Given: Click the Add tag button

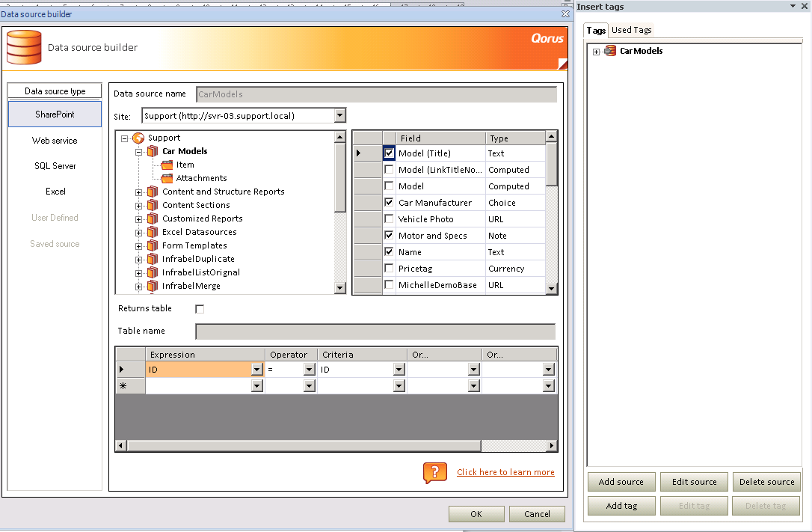Looking at the screenshot, I should click(x=621, y=506).
